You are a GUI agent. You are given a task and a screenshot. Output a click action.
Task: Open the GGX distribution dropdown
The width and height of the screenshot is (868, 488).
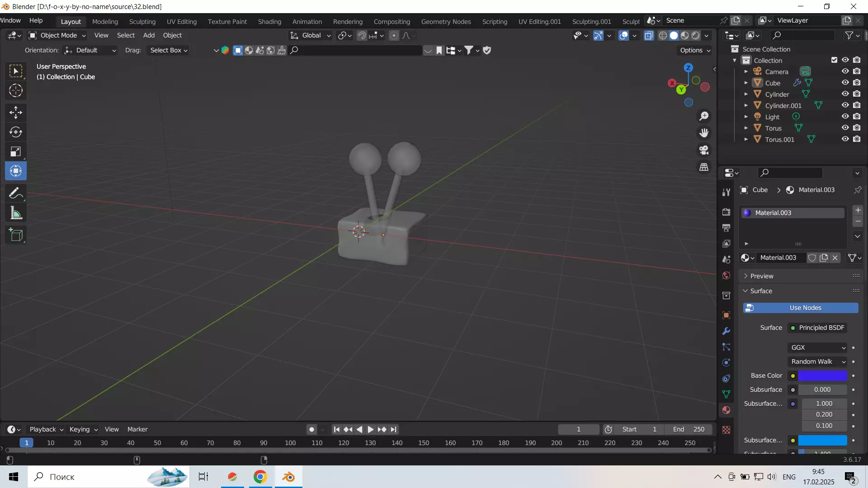click(x=817, y=347)
